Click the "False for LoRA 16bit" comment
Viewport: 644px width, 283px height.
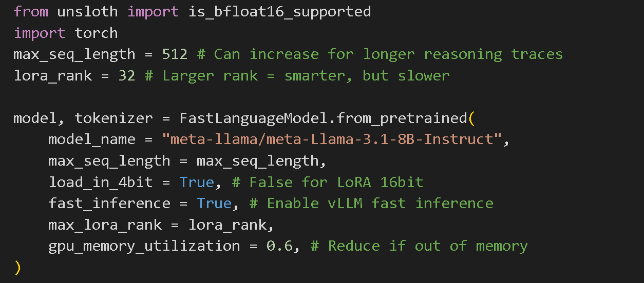click(x=336, y=182)
